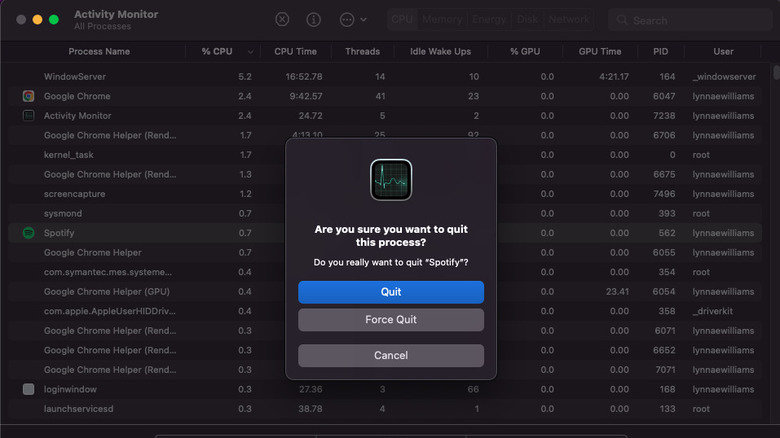
Task: Click the search magnifier icon
Action: [x=622, y=20]
